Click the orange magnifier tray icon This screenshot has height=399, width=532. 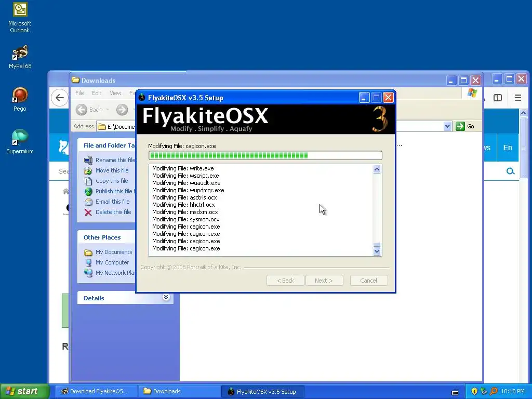(494, 392)
